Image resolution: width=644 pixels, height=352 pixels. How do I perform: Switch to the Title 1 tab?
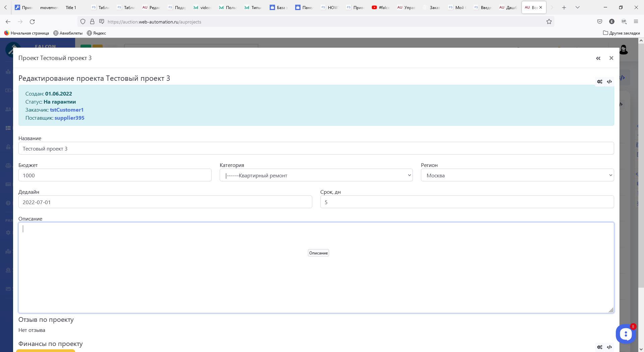pyautogui.click(x=71, y=7)
